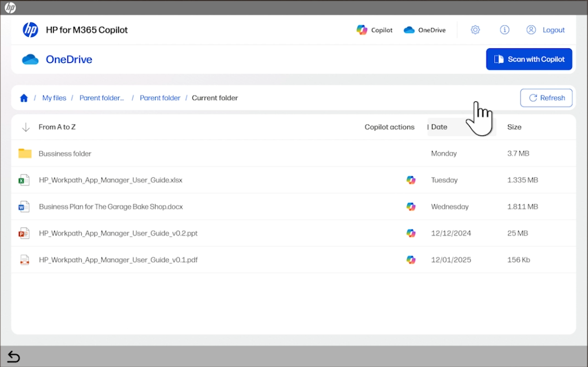
Task: Open HP_Workpath_App_Manager_User_Guide.xlsx
Action: point(111,180)
